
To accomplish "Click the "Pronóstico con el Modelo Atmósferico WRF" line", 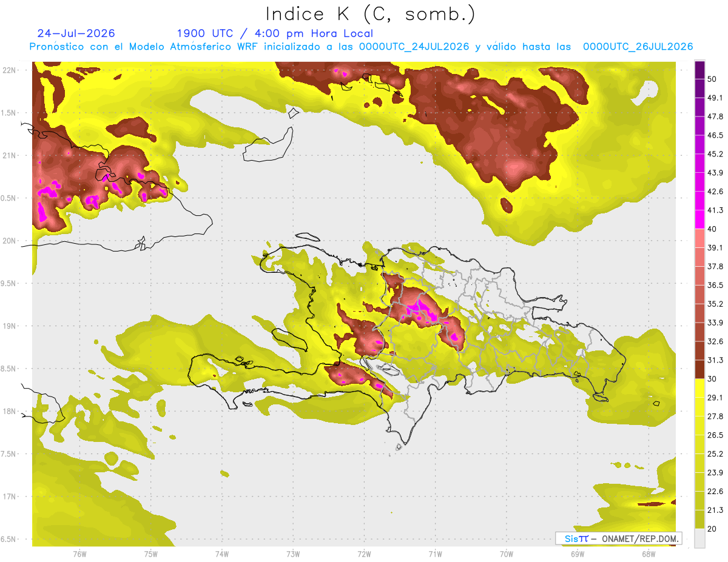I will [x=362, y=47].
